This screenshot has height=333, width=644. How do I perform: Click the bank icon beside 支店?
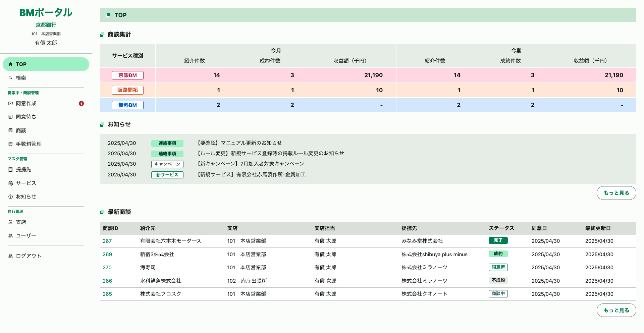10,222
